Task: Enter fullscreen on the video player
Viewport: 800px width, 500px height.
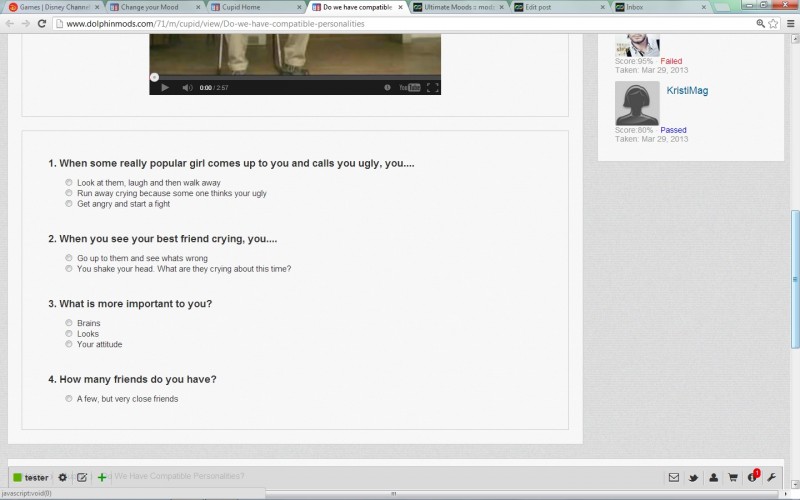Action: tap(433, 88)
